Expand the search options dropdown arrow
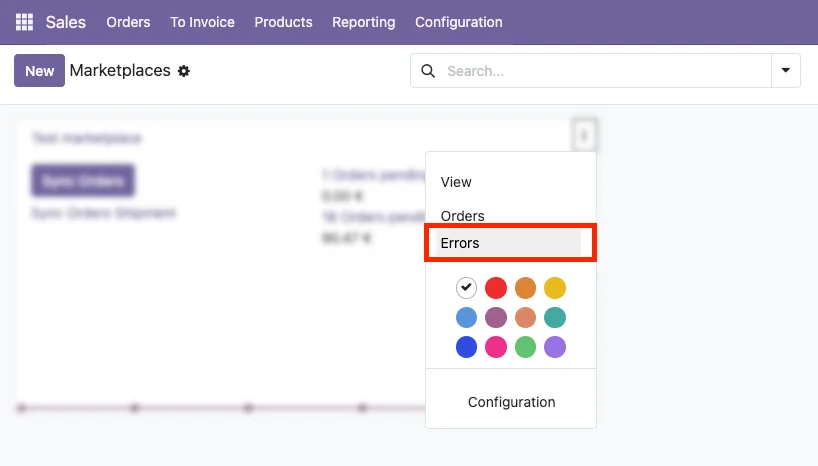 click(x=785, y=71)
